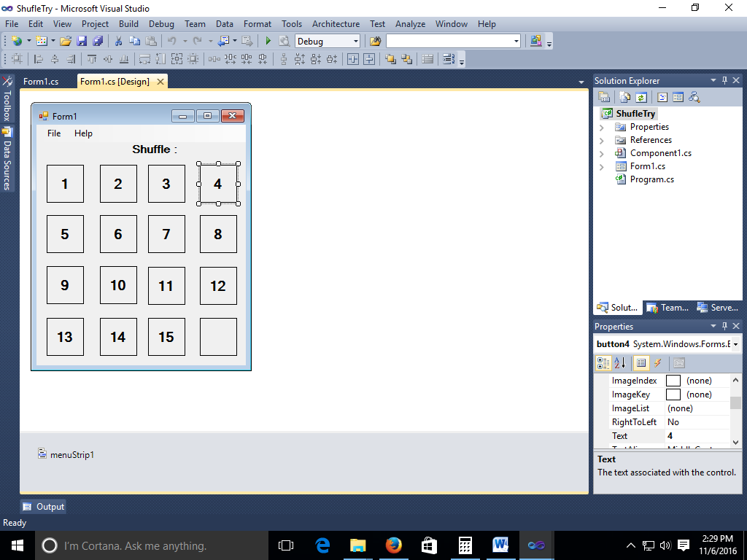Image resolution: width=747 pixels, height=560 pixels.
Task: Open the Debug configuration dropdown
Action: click(355, 42)
